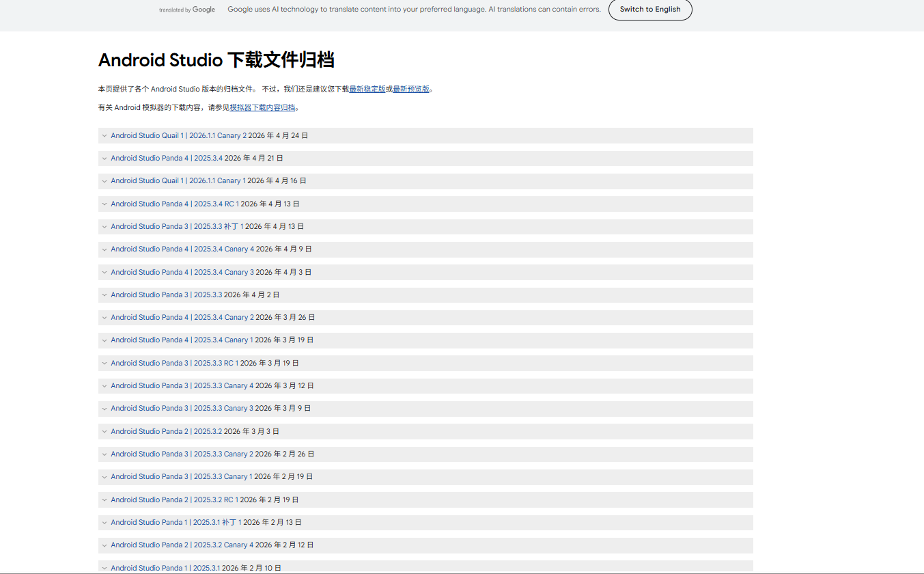Expand chevron for Panda 3 2025.3.3 stable, 4月2日
This screenshot has height=574, width=924.
(x=104, y=295)
